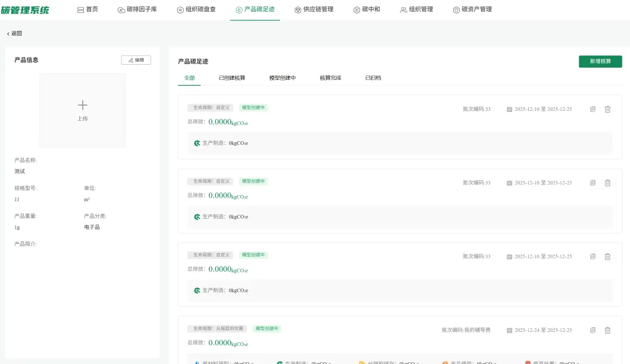
Task: Click trash icon on second batch 33 card
Action: click(607, 183)
